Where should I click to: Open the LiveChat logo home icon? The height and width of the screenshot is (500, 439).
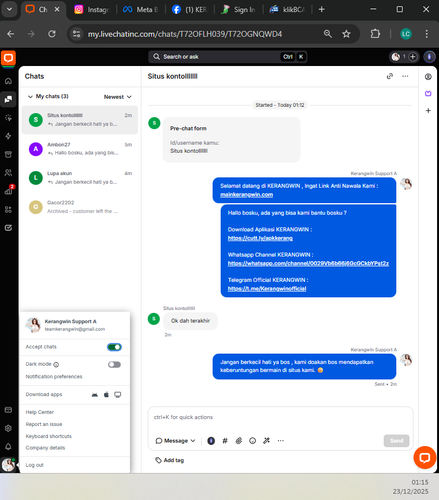click(x=8, y=58)
